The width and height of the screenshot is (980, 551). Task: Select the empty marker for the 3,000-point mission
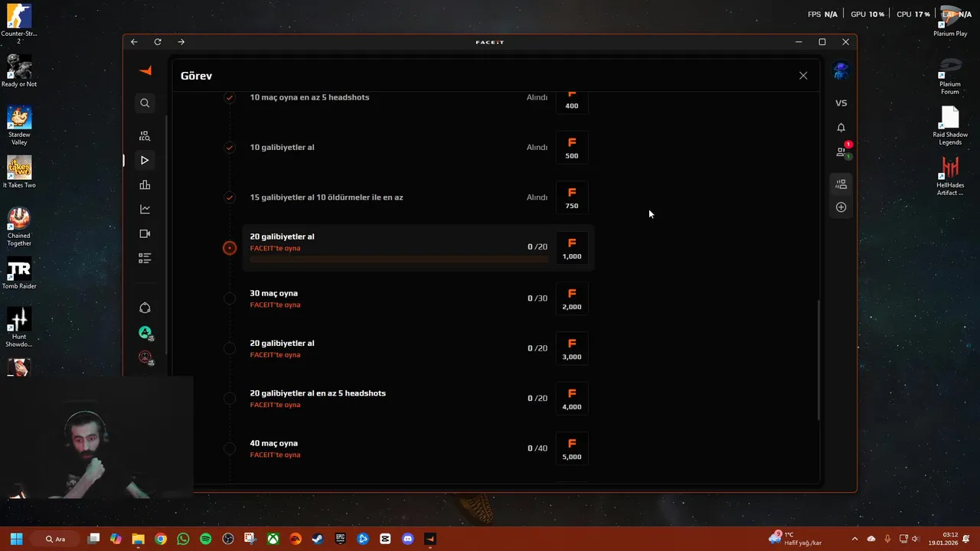[x=230, y=348]
